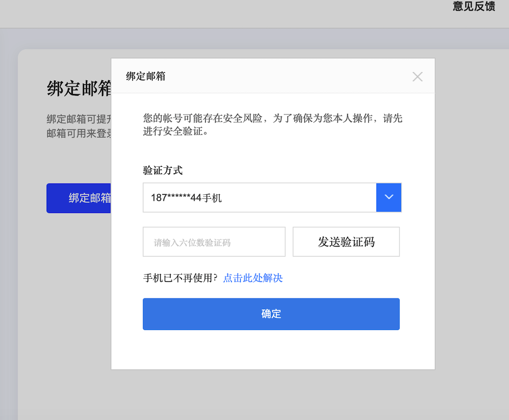
Task: Click the 绑定邮箱 dialog title text
Action: 146,76
